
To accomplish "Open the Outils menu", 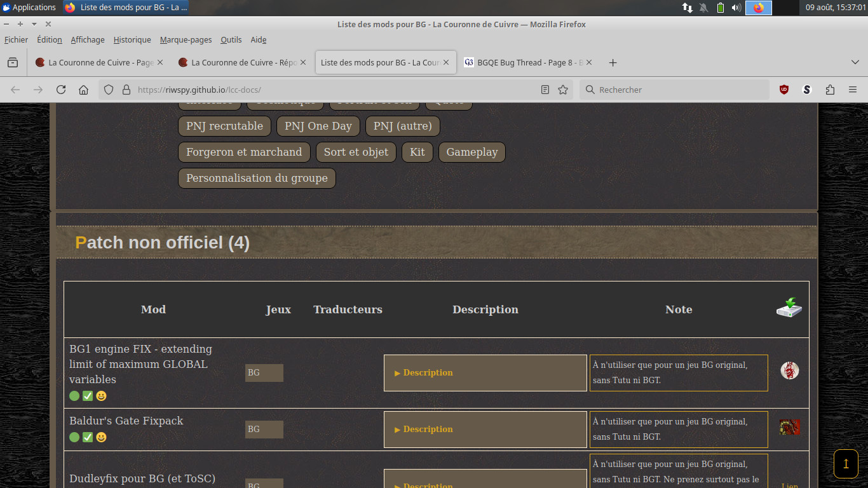I will click(x=231, y=39).
